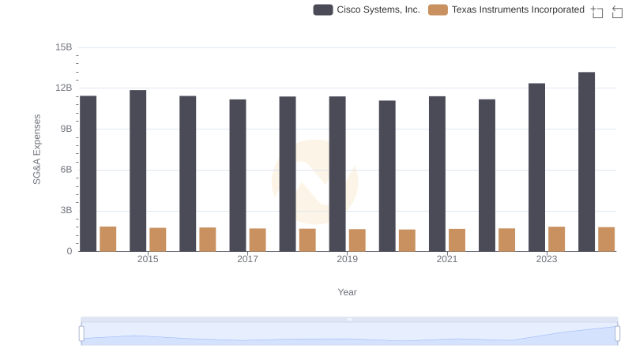The height and width of the screenshot is (364, 632).
Task: Click the Texas Instruments bar for 2021
Action: (457, 240)
